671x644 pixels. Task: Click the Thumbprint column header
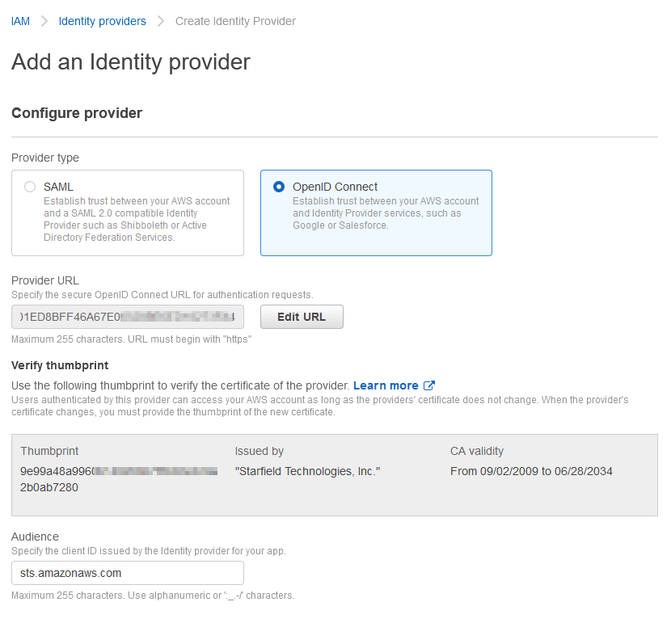click(49, 451)
